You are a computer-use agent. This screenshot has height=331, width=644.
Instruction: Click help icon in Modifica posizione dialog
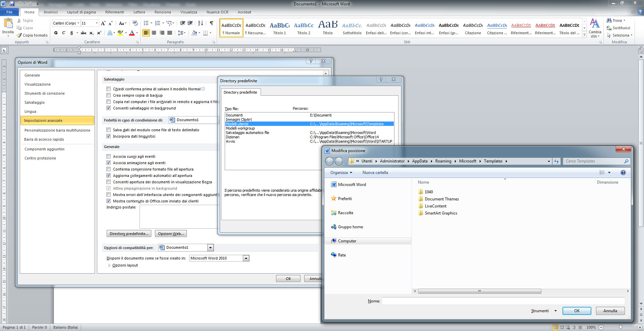coord(623,173)
